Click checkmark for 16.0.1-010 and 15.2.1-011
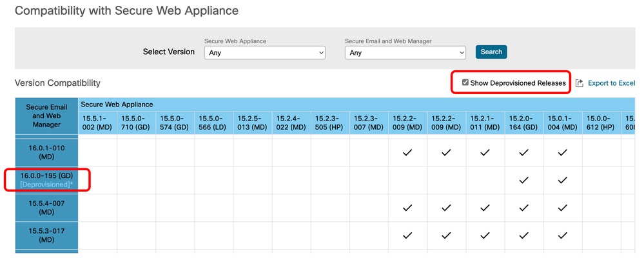The width and height of the screenshot is (644, 258). pos(485,153)
